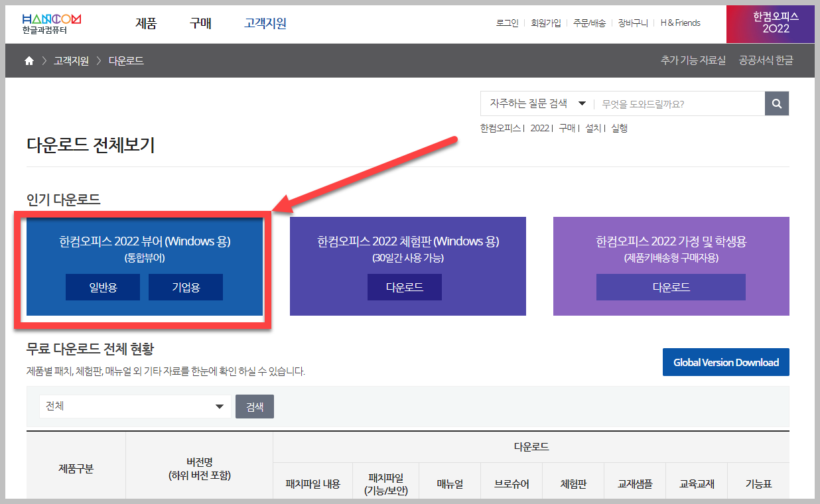Open the 제품 menu
The height and width of the screenshot is (504, 820).
(x=146, y=23)
